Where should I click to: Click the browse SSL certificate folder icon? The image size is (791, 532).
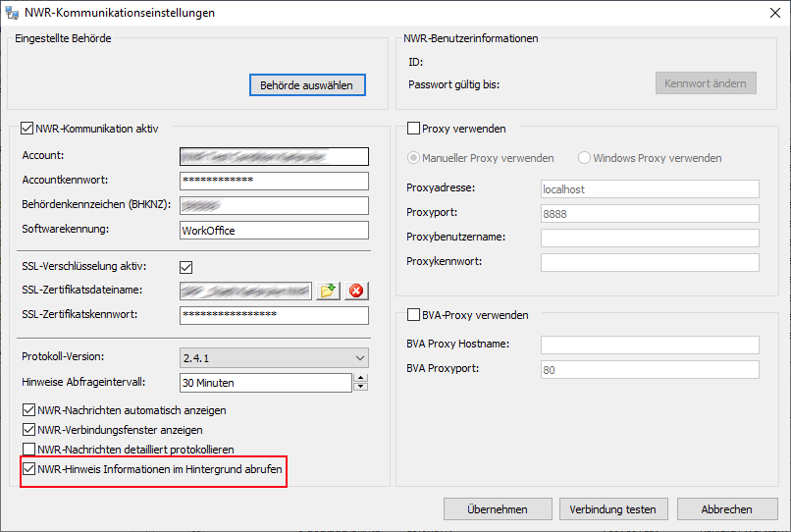[x=327, y=291]
